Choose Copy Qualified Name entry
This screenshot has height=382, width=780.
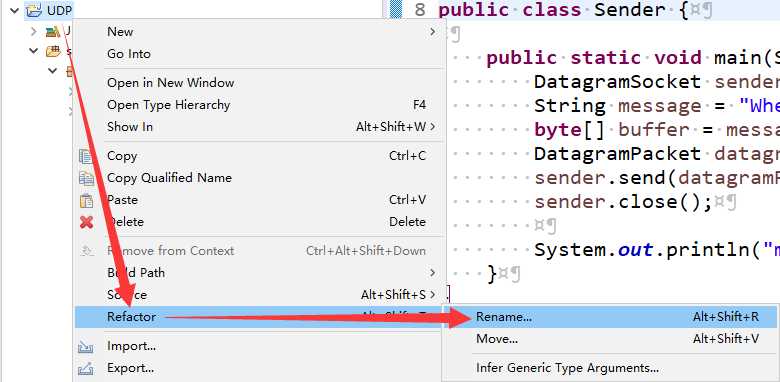tap(258, 178)
